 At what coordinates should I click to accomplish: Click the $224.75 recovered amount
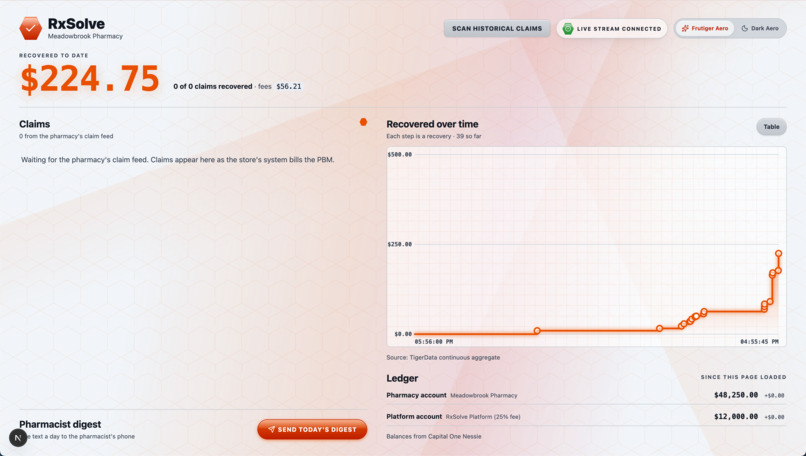(x=89, y=79)
